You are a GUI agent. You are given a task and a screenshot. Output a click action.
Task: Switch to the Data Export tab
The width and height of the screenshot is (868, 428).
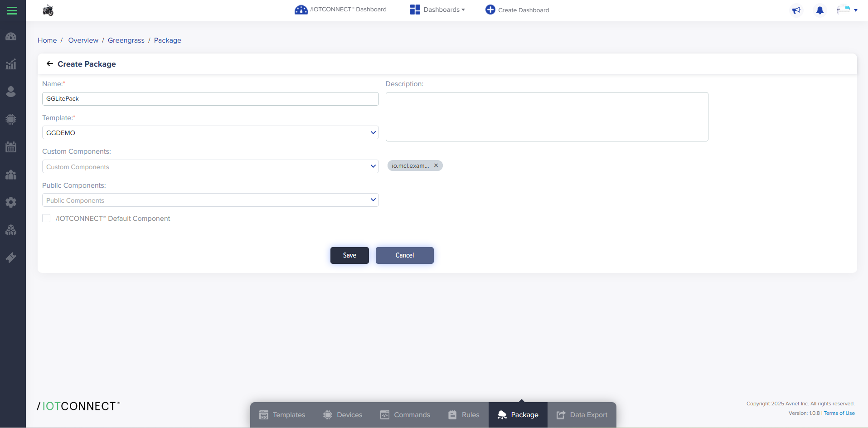(582, 415)
